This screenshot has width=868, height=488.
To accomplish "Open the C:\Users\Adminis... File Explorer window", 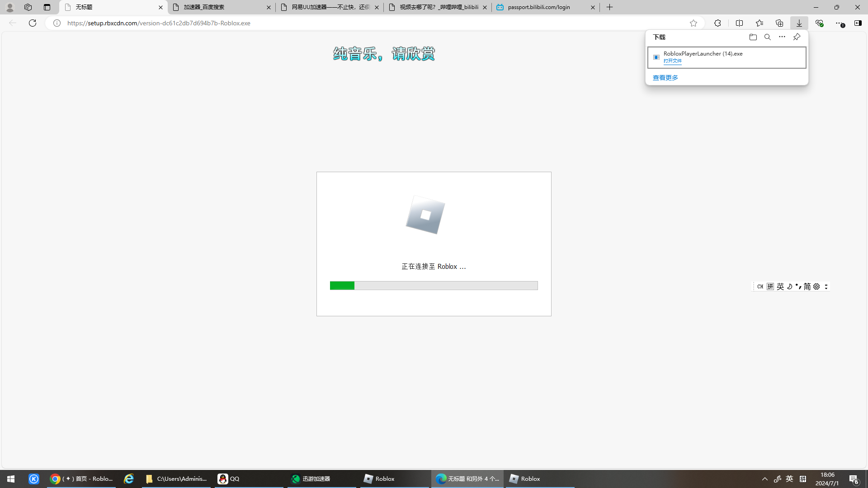I will click(x=176, y=479).
